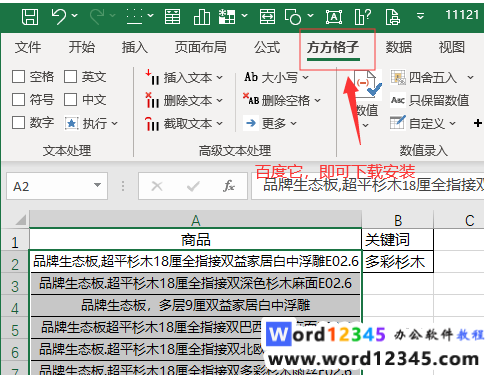Switch to the 开始 tab
489x375 pixels.
[82, 47]
